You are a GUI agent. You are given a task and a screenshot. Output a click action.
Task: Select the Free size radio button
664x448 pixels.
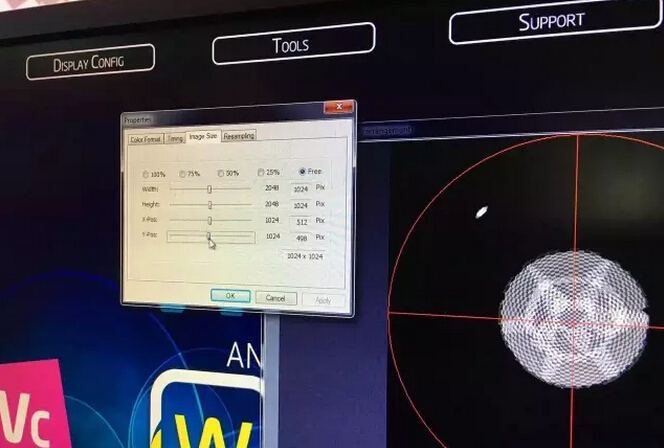pyautogui.click(x=303, y=171)
